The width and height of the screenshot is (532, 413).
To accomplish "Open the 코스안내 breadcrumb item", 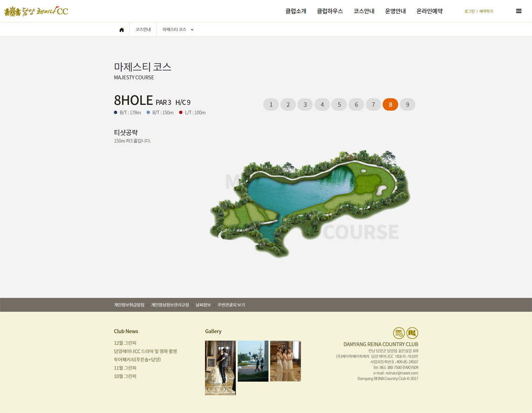I will coord(143,29).
